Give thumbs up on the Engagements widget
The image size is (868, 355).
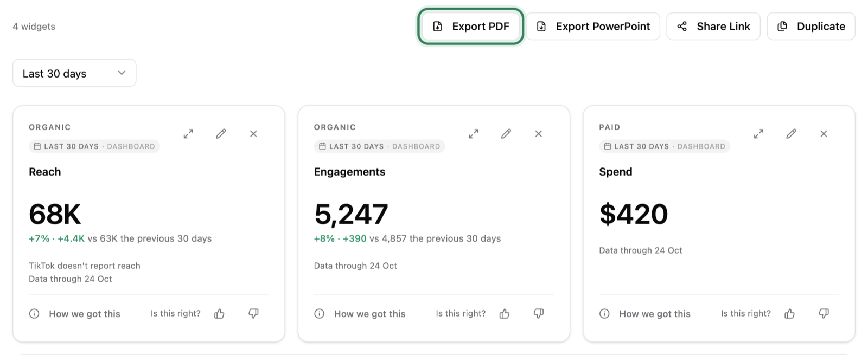tap(505, 314)
